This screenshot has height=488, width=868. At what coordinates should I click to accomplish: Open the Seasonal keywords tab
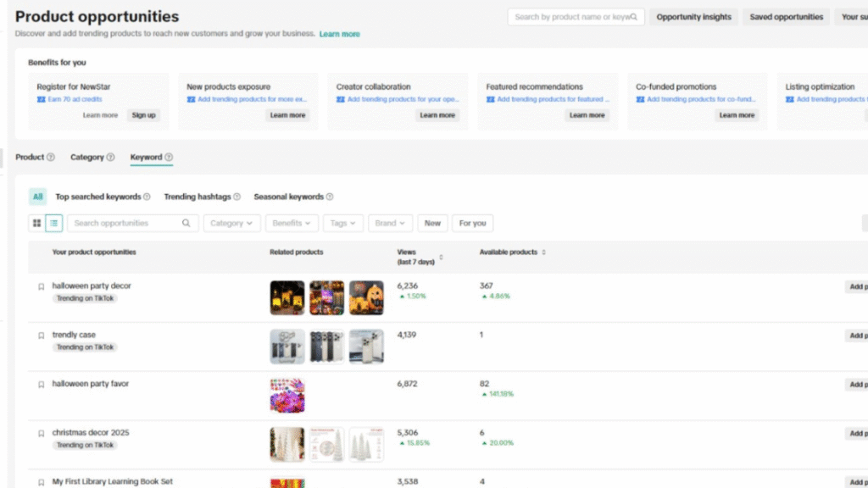point(289,197)
